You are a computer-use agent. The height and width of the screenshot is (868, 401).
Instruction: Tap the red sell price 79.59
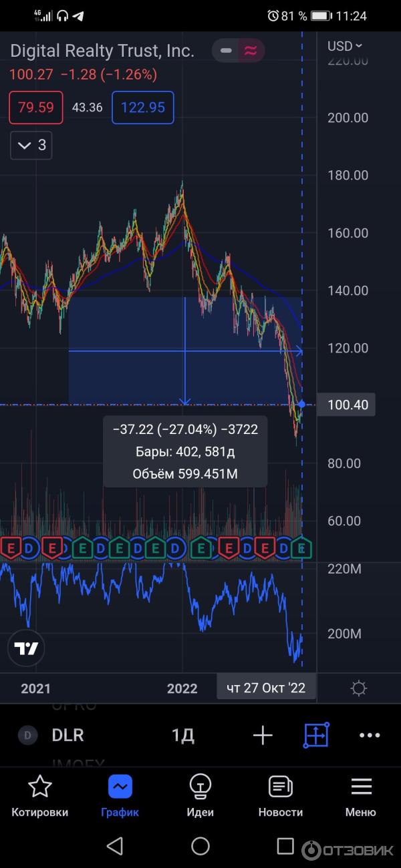point(36,107)
